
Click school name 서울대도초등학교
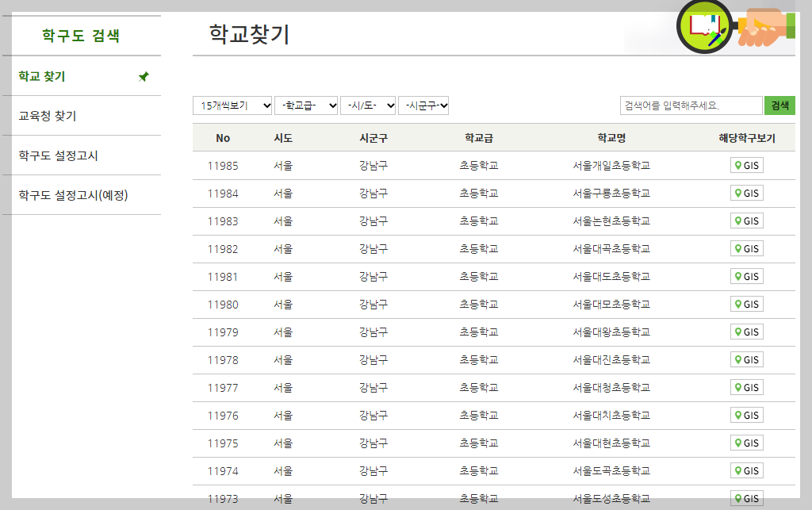click(x=611, y=277)
